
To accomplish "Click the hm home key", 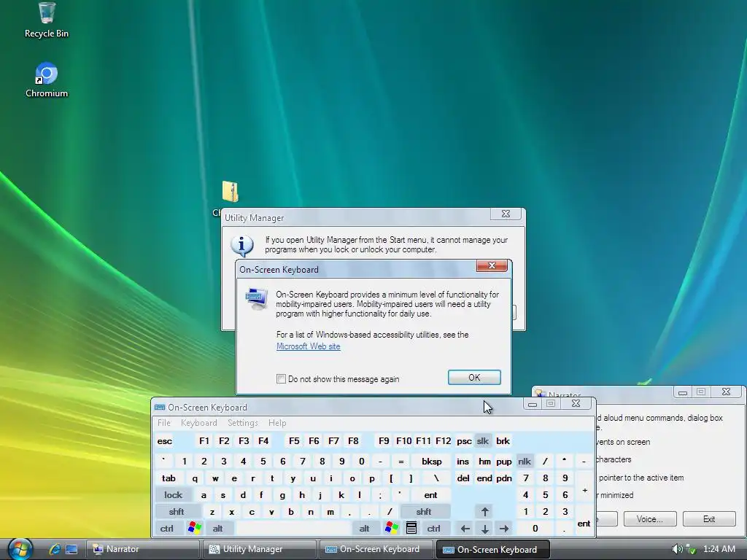I will coord(484,461).
